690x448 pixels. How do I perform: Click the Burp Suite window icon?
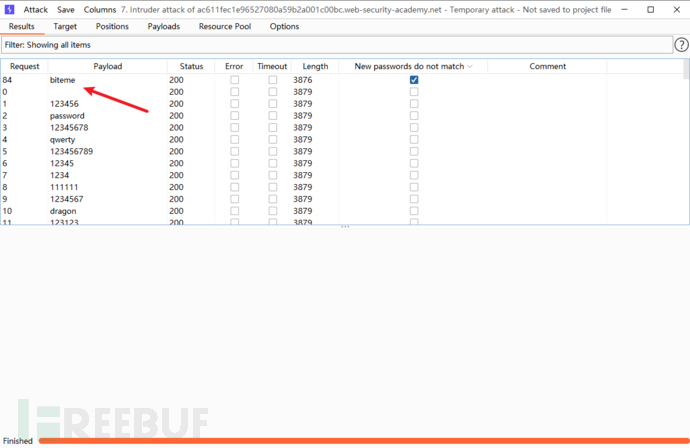tap(9, 9)
